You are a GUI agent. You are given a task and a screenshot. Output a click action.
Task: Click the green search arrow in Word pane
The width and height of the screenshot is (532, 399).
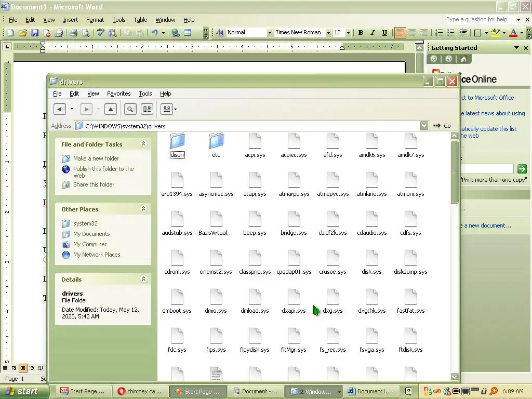click(522, 169)
